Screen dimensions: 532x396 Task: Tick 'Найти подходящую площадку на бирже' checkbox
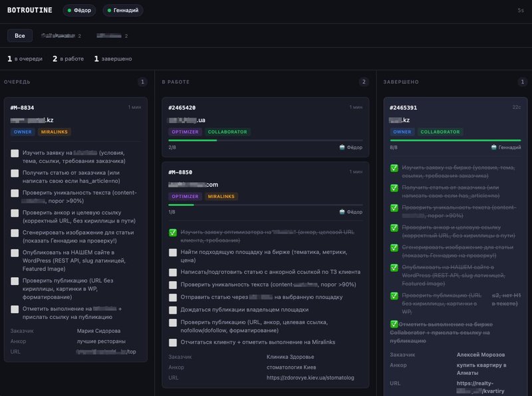(x=173, y=252)
